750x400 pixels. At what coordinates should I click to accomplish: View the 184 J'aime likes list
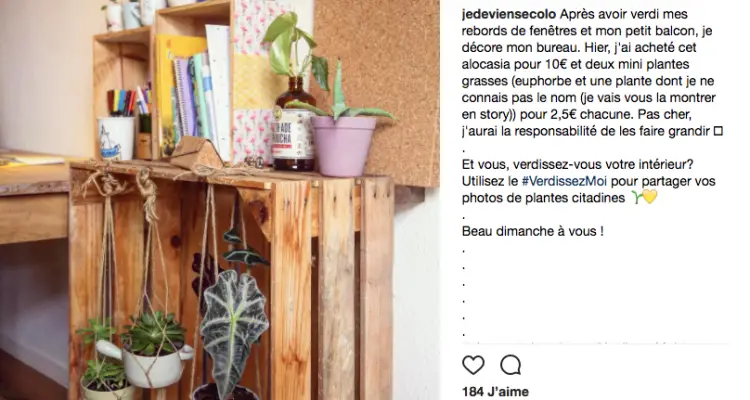495,392
